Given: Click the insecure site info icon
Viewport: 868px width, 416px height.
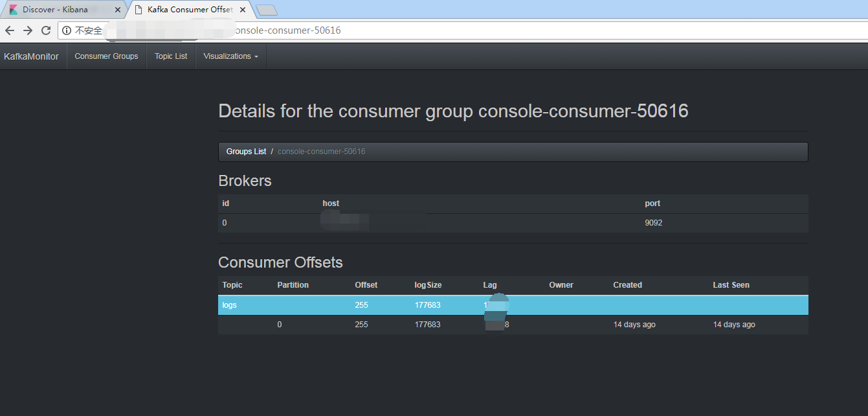Looking at the screenshot, I should [x=67, y=30].
